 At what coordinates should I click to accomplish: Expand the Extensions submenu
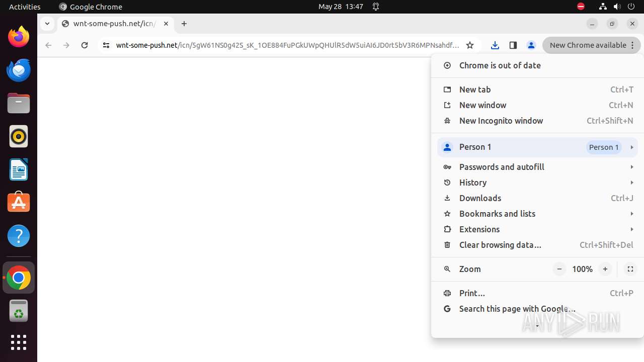pyautogui.click(x=537, y=229)
